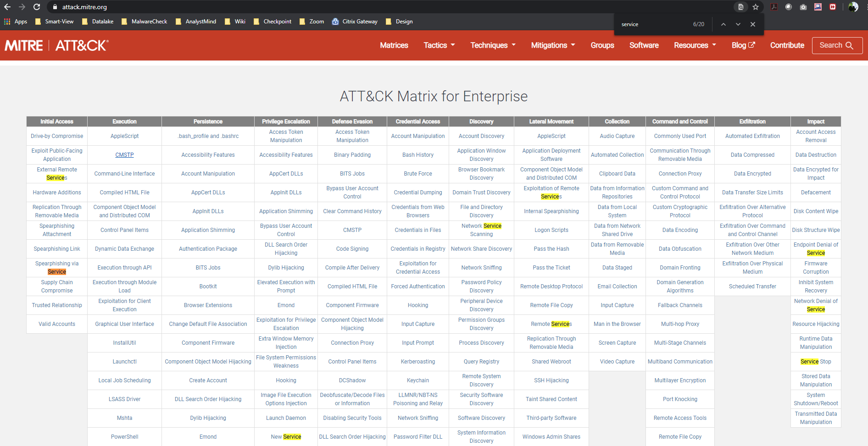The width and height of the screenshot is (868, 446).
Task: Reload the attack.mitre.org page
Action: (x=37, y=7)
